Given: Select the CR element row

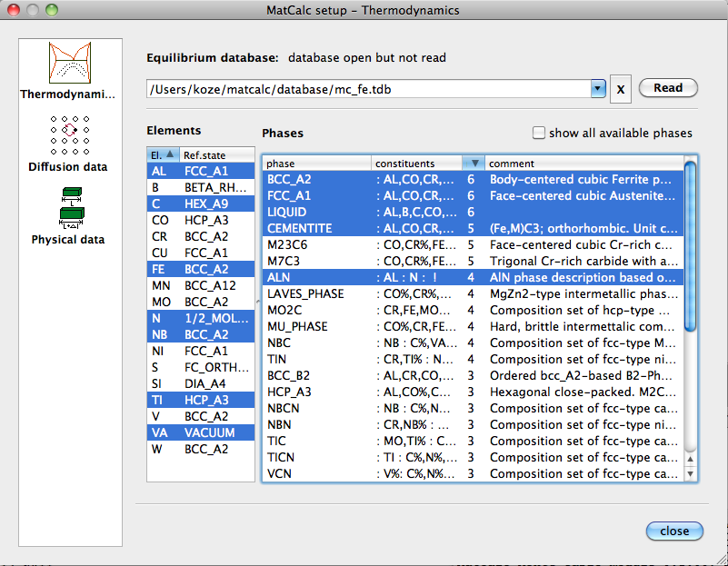Looking at the screenshot, I should 201,236.
